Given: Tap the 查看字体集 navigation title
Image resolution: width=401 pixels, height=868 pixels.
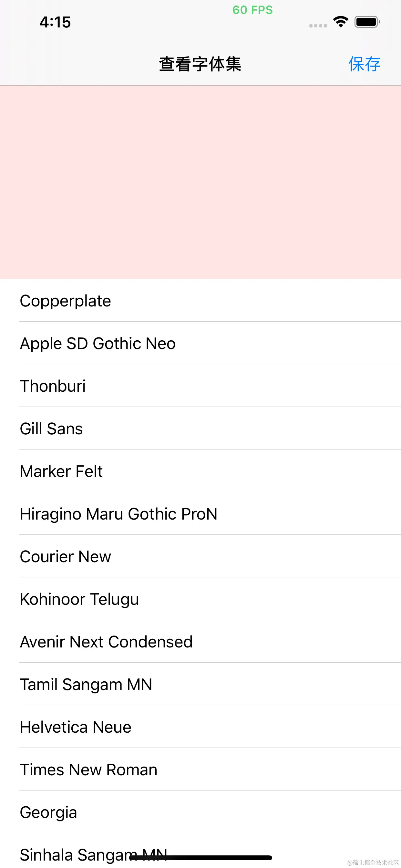Looking at the screenshot, I should coord(200,64).
